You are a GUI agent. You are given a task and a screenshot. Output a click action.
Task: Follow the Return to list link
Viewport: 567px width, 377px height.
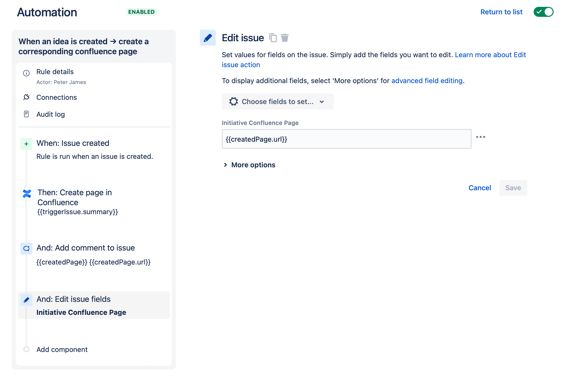tap(501, 12)
